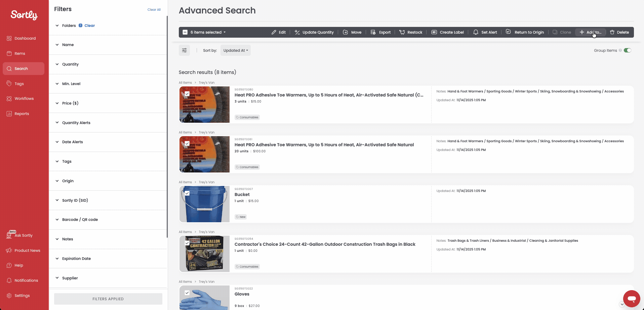
Task: Go to Dashboard in the sidebar
Action: 25,38
